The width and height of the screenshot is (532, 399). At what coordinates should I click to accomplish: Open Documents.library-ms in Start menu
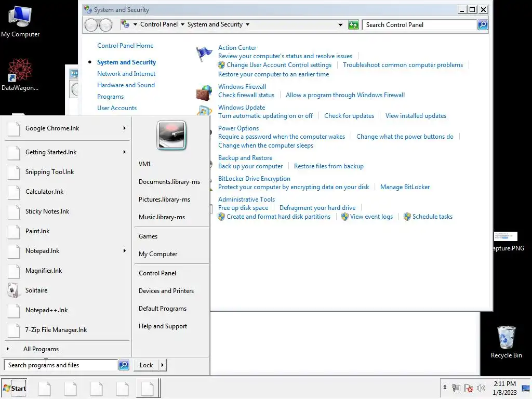(169, 182)
